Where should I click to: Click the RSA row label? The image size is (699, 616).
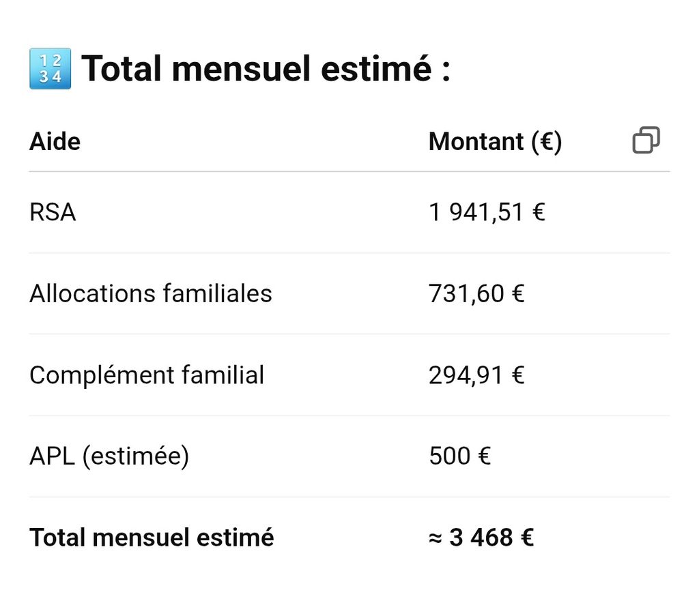click(53, 212)
